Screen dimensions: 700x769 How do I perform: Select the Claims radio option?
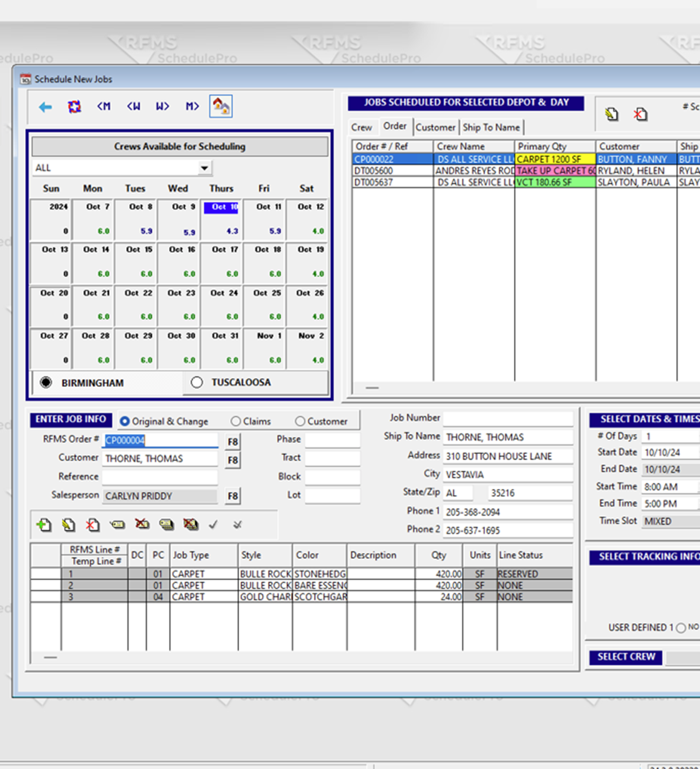pyautogui.click(x=236, y=421)
